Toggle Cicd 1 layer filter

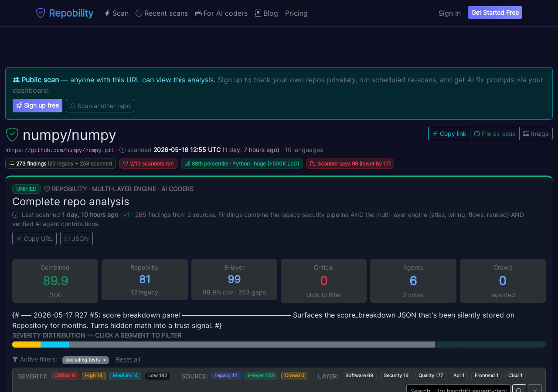click(x=515, y=375)
